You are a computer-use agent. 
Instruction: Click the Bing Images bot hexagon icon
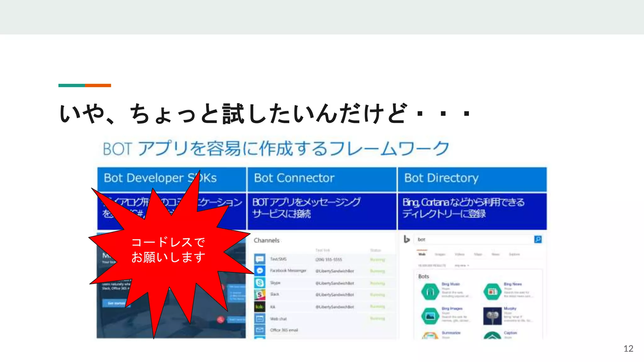click(430, 316)
